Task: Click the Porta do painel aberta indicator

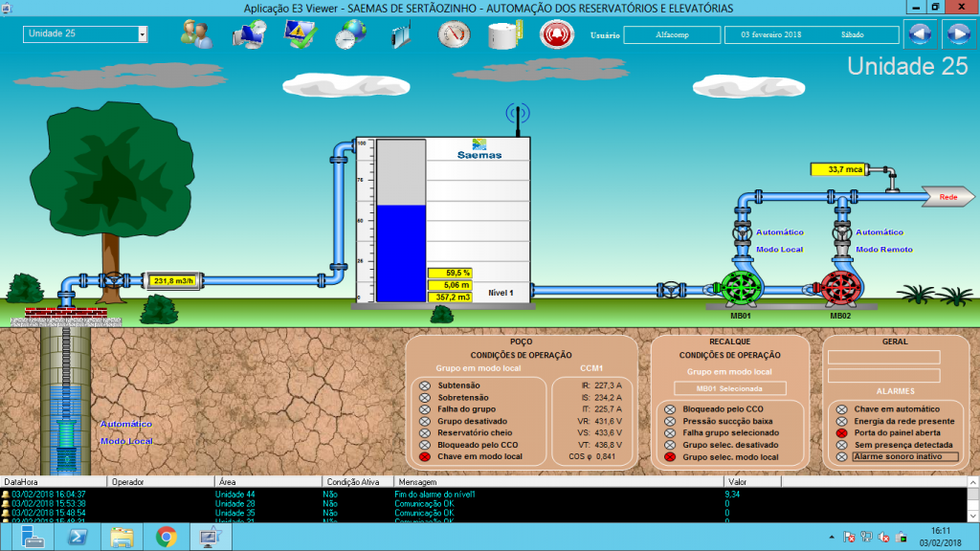Action: click(x=841, y=432)
